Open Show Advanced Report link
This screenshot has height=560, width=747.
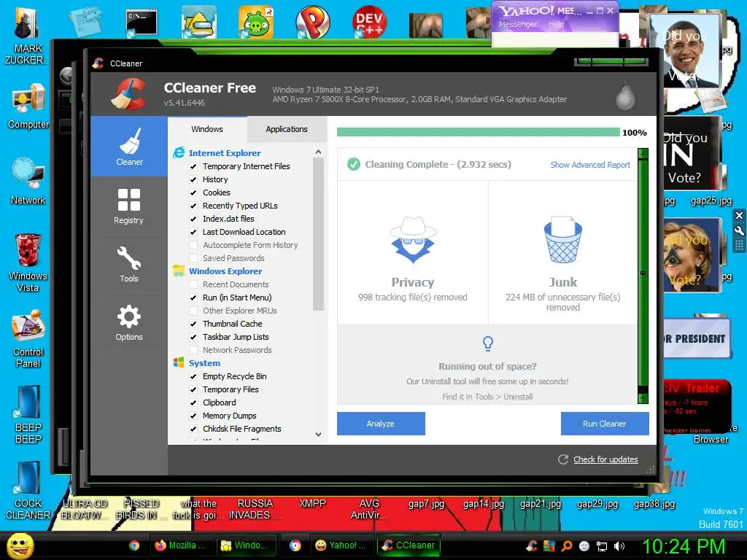[x=590, y=165]
